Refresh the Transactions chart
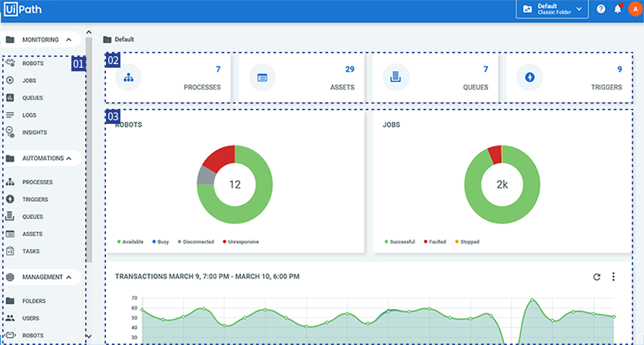The height and width of the screenshot is (345, 644). (597, 277)
